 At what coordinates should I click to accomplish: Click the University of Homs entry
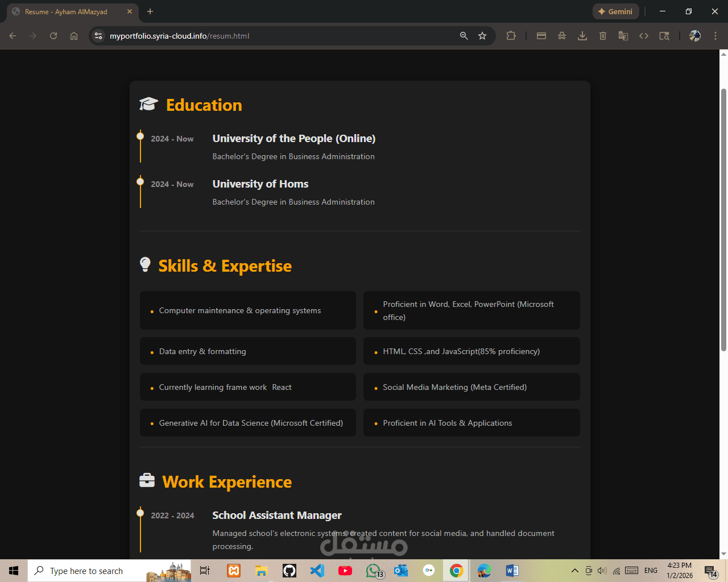260,184
